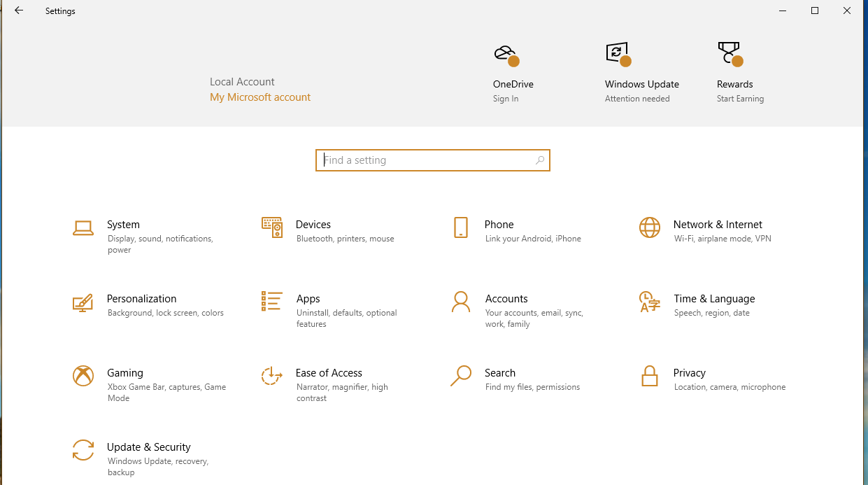Click the Gaming category title

[125, 373]
